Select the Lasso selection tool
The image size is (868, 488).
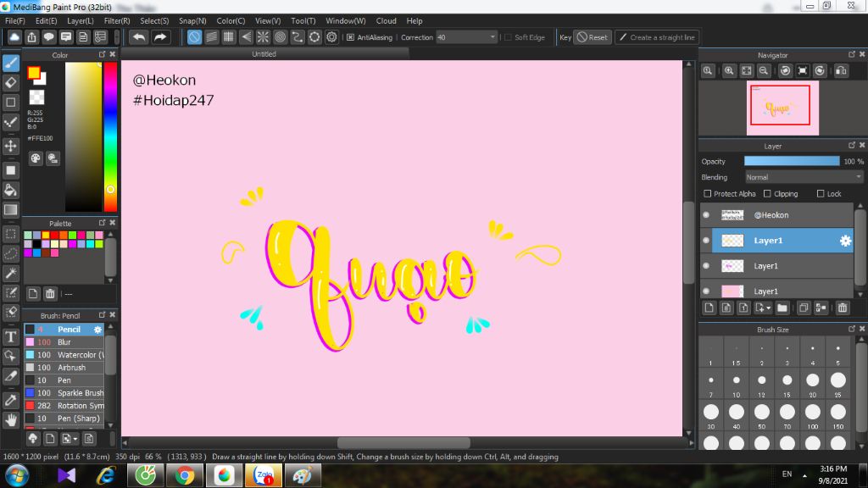click(10, 253)
